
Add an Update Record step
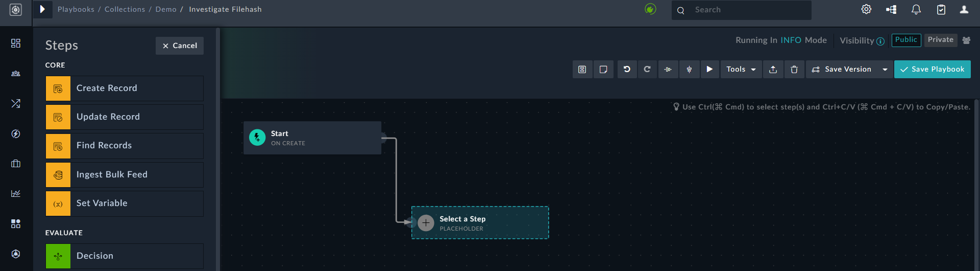click(125, 117)
